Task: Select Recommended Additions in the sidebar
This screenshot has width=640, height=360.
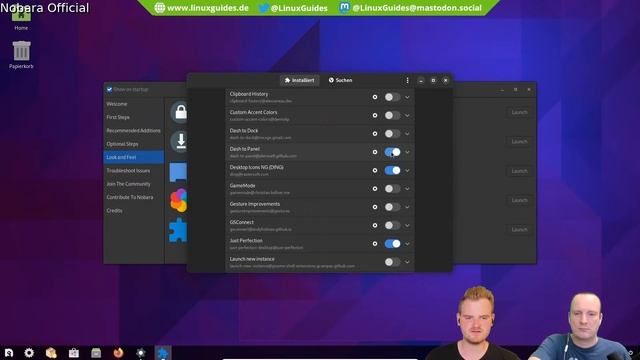Action: tap(134, 131)
